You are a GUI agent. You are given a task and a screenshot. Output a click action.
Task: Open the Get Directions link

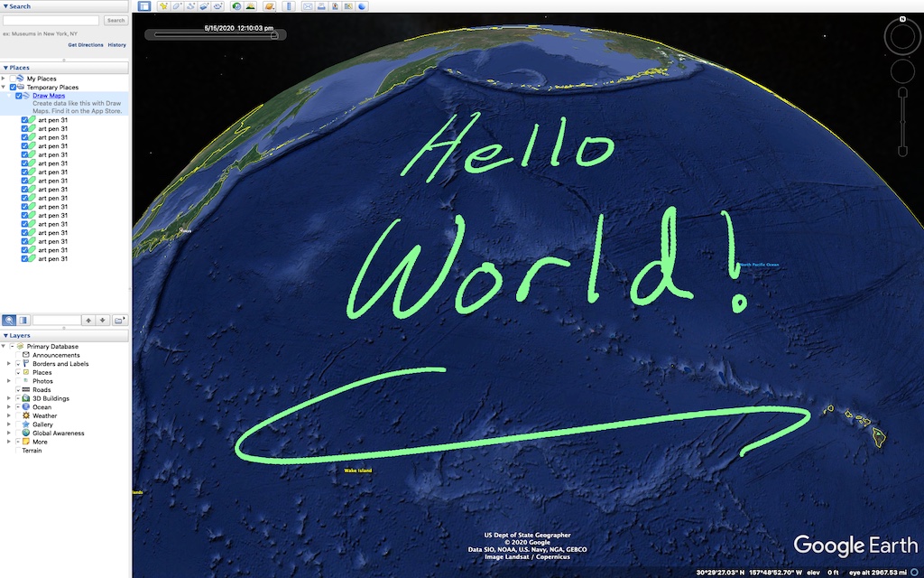(x=86, y=45)
